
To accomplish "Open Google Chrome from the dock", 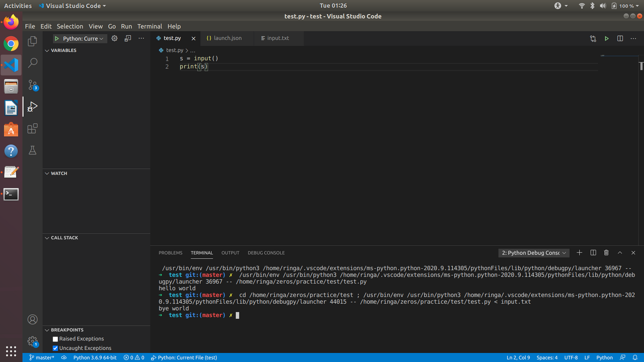I will [11, 44].
